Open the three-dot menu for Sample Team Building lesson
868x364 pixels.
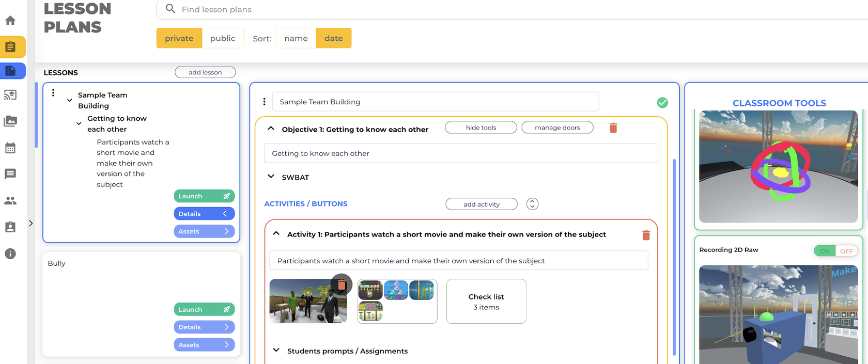pos(53,93)
